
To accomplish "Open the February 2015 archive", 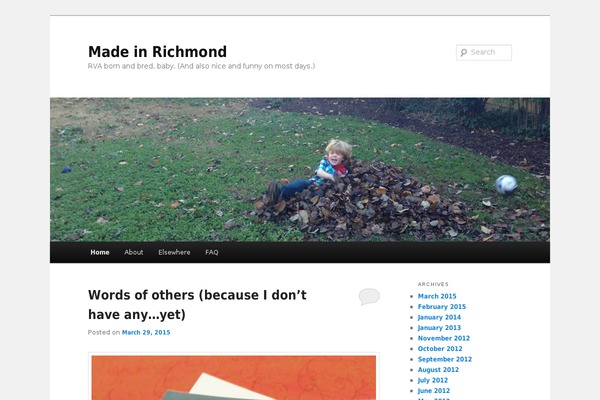I will 442,307.
